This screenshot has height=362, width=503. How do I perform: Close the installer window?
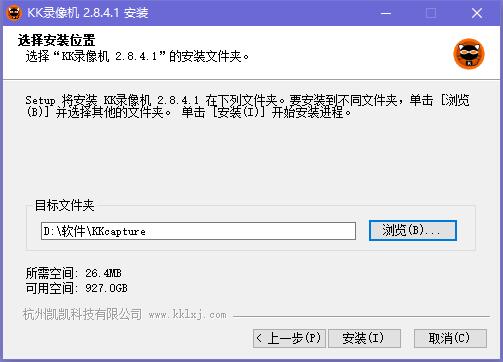tap(477, 13)
